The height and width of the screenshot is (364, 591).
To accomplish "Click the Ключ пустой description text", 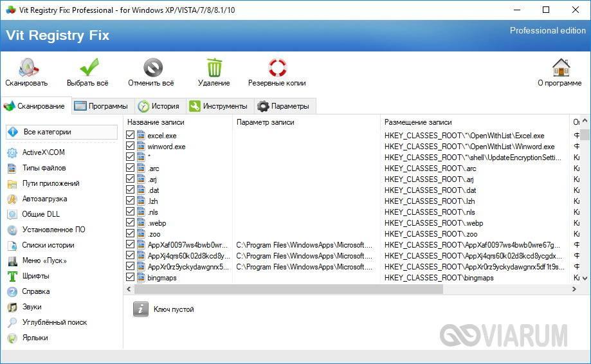I will (174, 309).
